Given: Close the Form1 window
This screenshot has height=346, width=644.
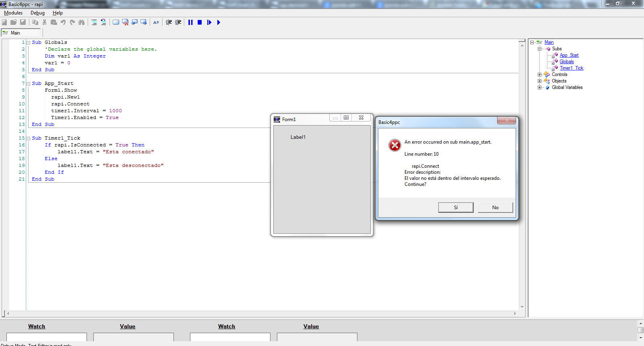Looking at the screenshot, I should tap(361, 117).
